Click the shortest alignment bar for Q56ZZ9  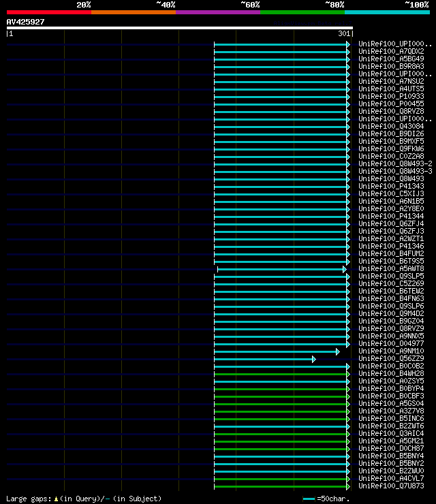click(x=265, y=360)
